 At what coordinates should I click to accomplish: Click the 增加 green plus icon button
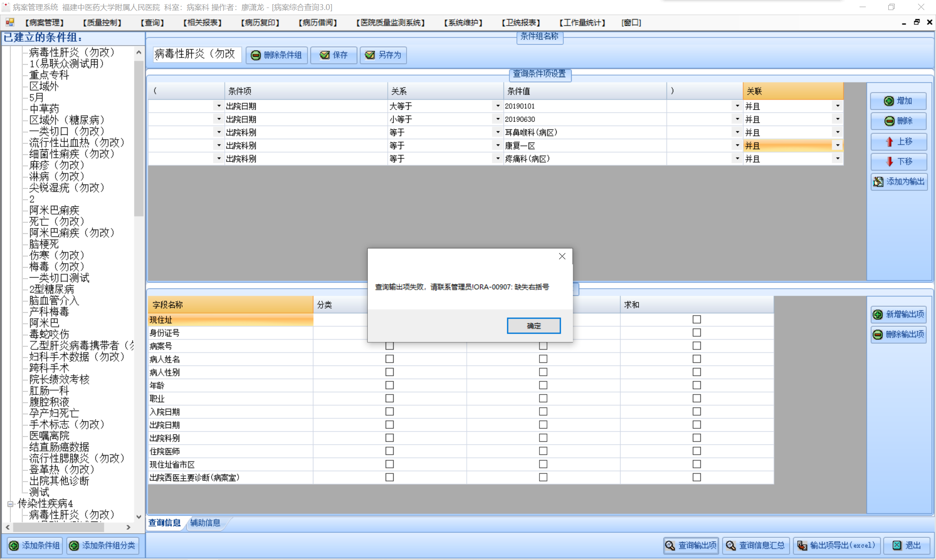point(889,101)
